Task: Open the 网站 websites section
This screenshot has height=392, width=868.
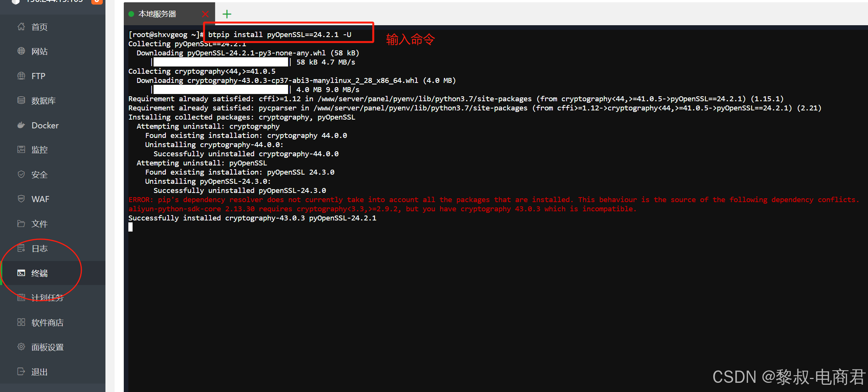Action: (39, 51)
